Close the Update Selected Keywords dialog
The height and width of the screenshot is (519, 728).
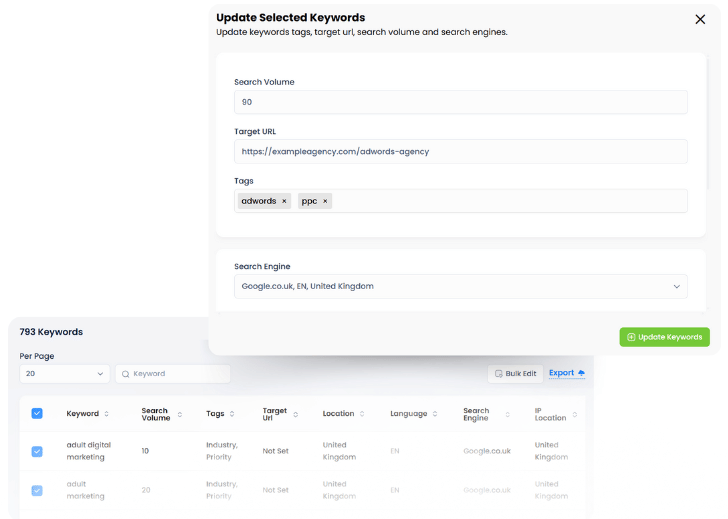700,19
